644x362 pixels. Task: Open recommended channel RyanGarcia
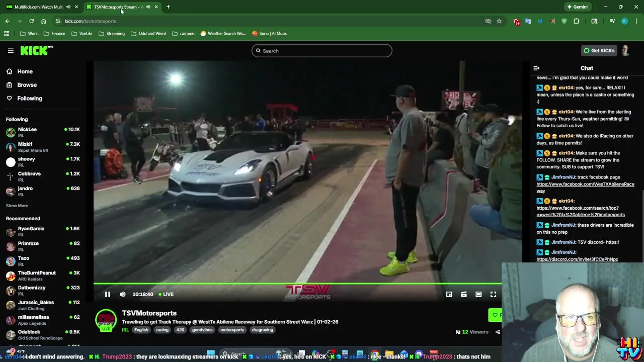coord(43,231)
